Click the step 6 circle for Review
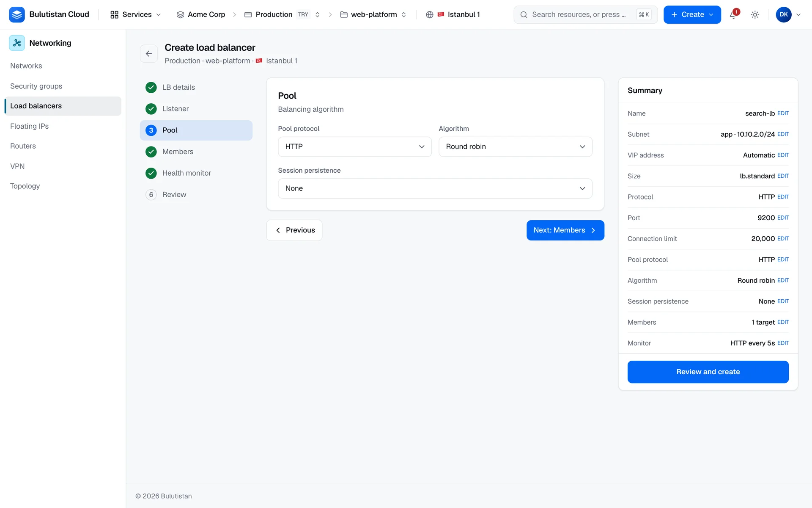The width and height of the screenshot is (812, 508). (151, 195)
